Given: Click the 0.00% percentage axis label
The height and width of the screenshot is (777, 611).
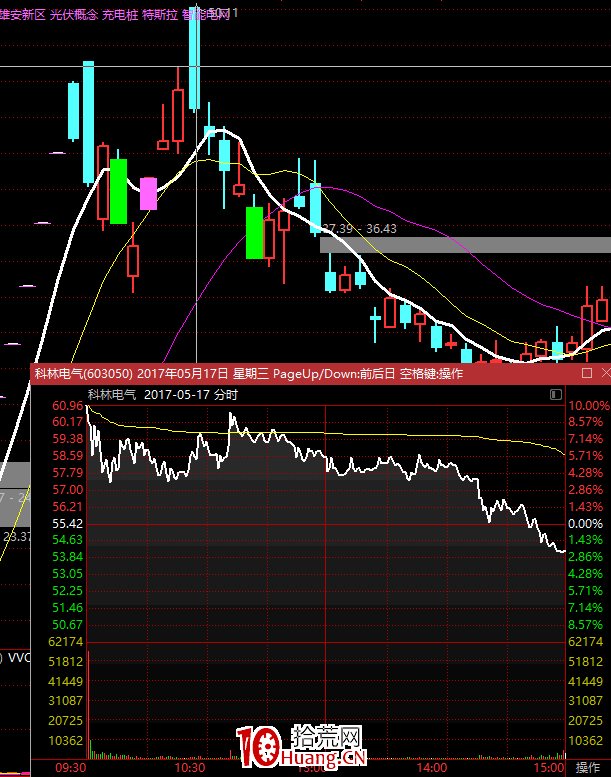Looking at the screenshot, I should pyautogui.click(x=585, y=524).
